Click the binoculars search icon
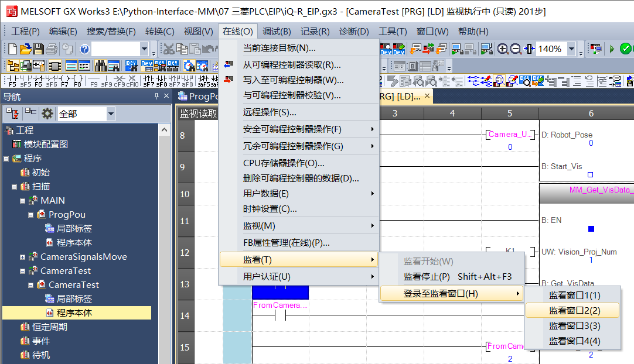This screenshot has height=364, width=634. 101,66
